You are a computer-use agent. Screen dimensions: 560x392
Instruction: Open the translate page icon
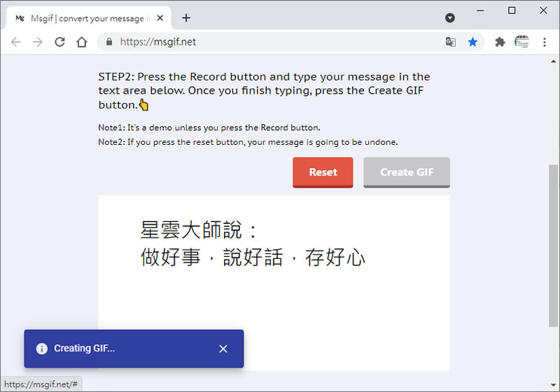pyautogui.click(x=451, y=42)
